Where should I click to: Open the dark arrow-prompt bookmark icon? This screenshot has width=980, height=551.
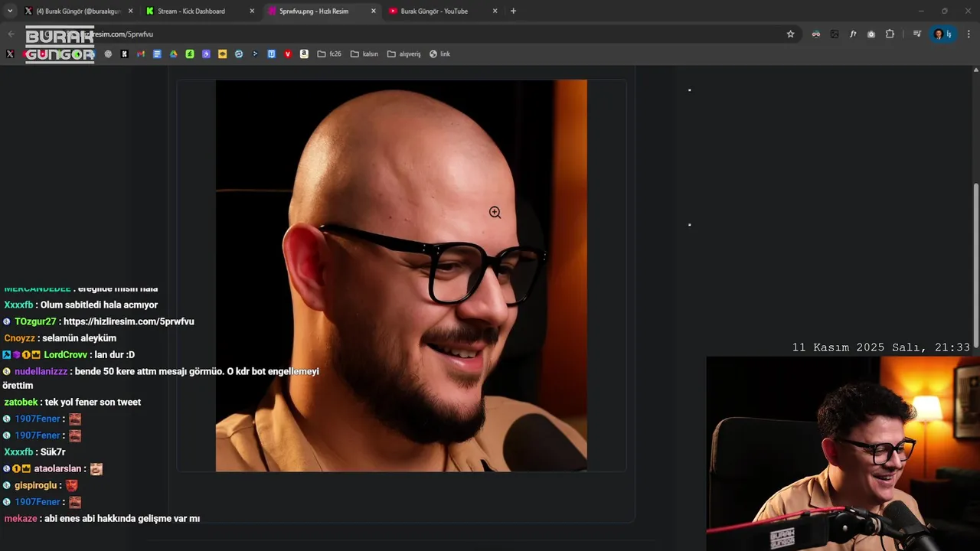pos(255,54)
